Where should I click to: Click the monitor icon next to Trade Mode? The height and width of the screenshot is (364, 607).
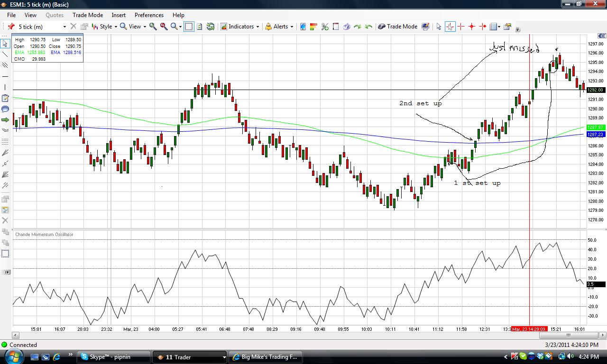[x=425, y=27]
